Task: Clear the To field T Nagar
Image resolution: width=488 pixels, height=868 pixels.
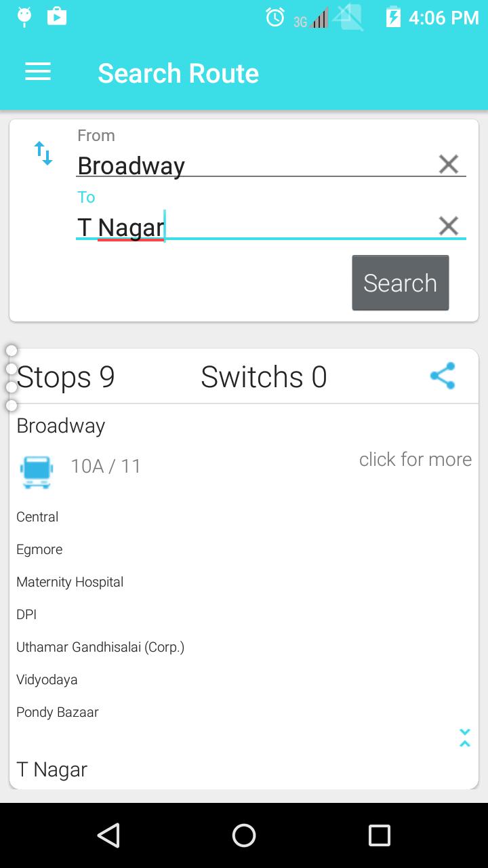Action: 448,226
